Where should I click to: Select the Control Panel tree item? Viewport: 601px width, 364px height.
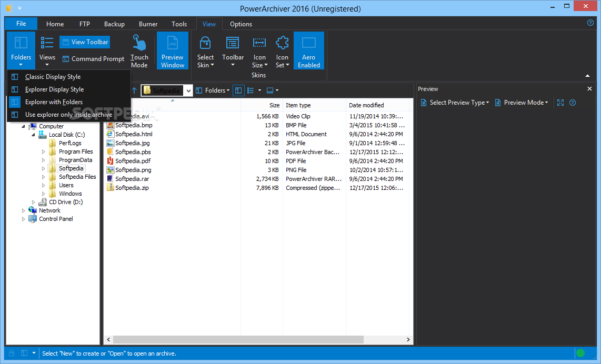click(x=56, y=219)
